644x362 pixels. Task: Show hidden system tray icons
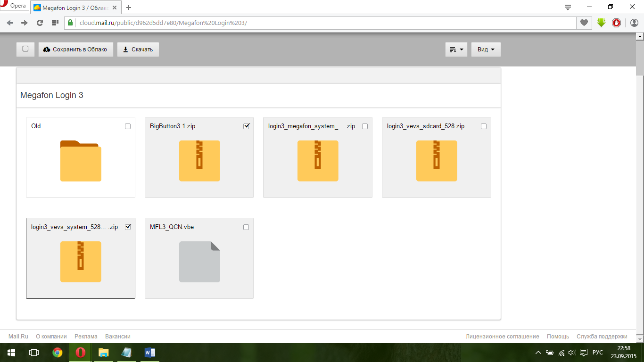coord(538,353)
